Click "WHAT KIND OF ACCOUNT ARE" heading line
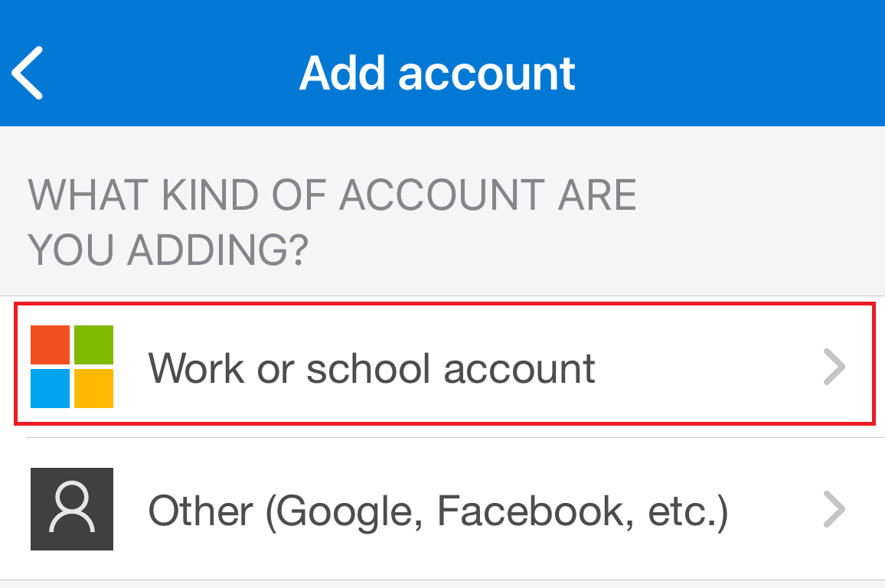 click(332, 196)
